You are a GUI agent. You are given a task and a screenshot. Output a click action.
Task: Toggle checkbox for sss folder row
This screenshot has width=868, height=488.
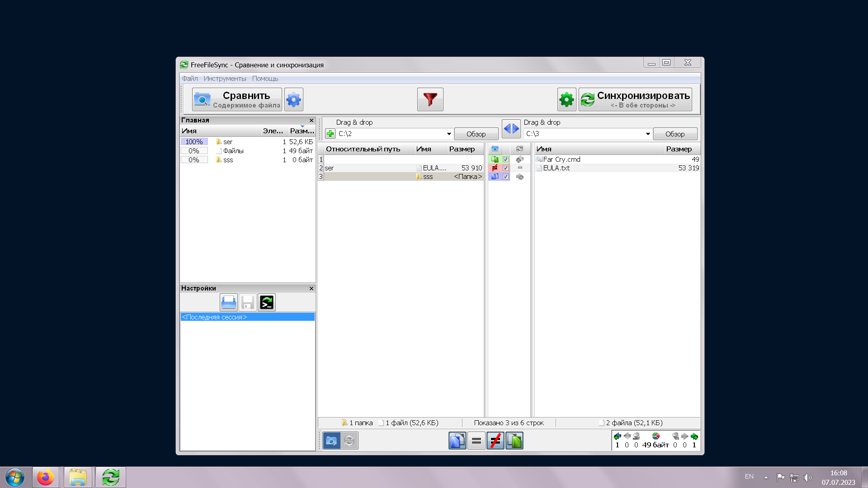point(506,177)
